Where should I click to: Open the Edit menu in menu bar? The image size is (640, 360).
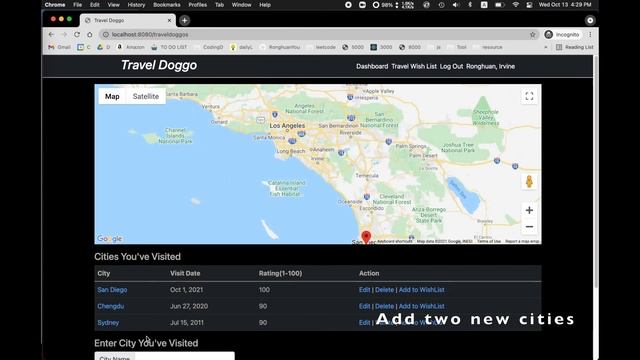(x=95, y=5)
